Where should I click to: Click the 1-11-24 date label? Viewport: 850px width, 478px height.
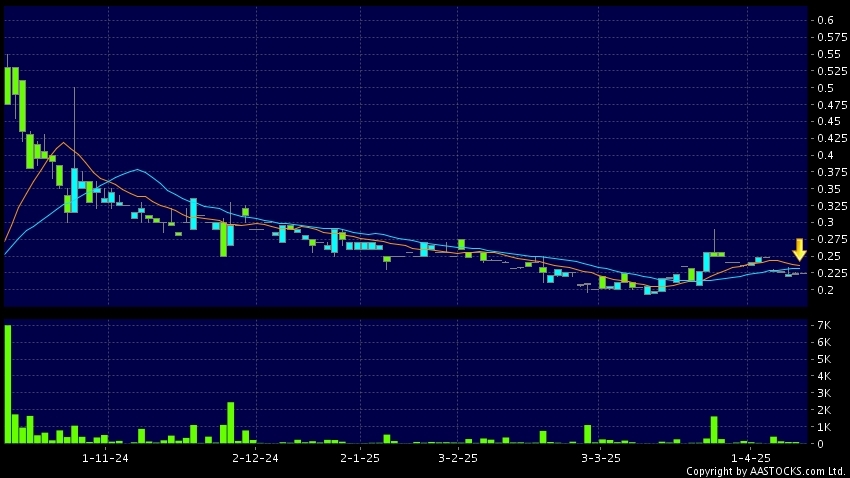(105, 458)
